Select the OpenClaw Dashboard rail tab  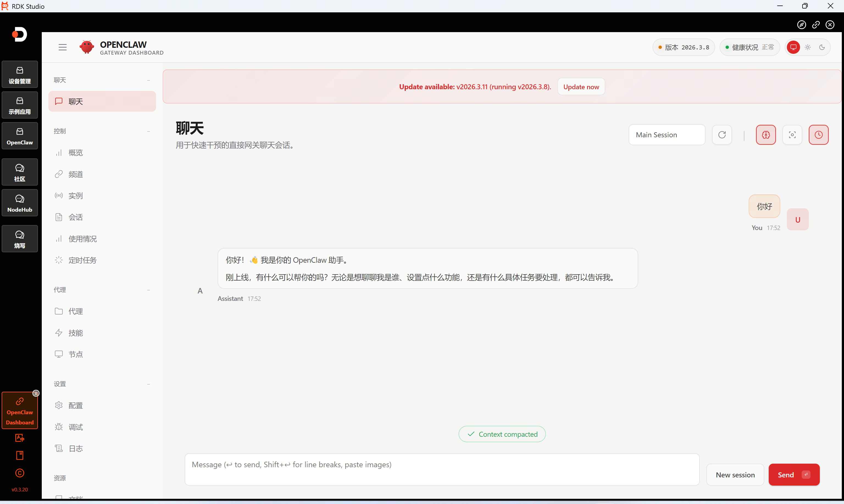coord(20,411)
